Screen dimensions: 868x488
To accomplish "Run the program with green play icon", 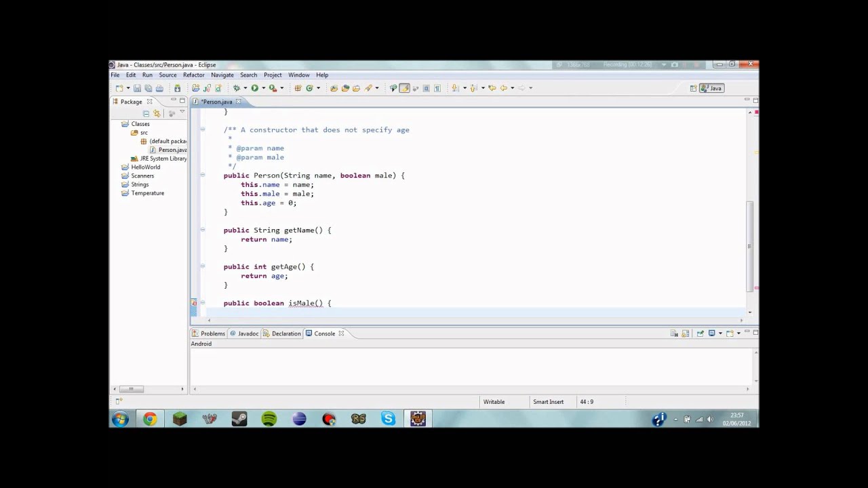I will [x=254, y=88].
